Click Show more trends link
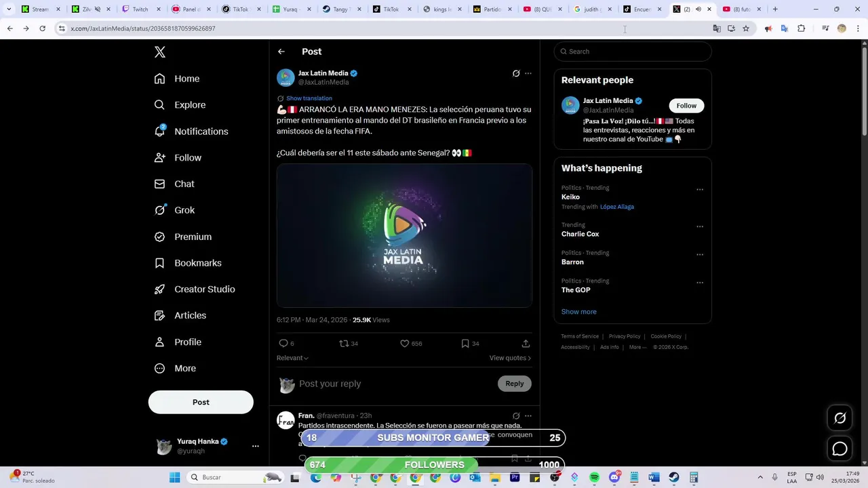Screen dimensions: 868x488 pos(579,312)
